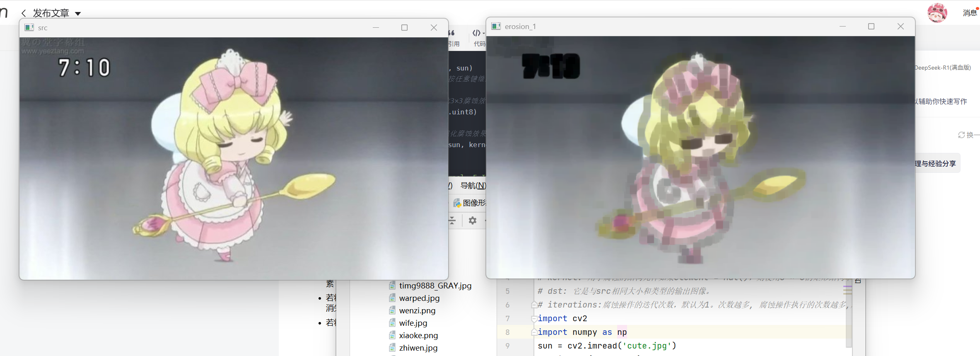Image resolution: width=980 pixels, height=356 pixels.
Task: Collapse the fold marker at line 7
Action: [534, 319]
